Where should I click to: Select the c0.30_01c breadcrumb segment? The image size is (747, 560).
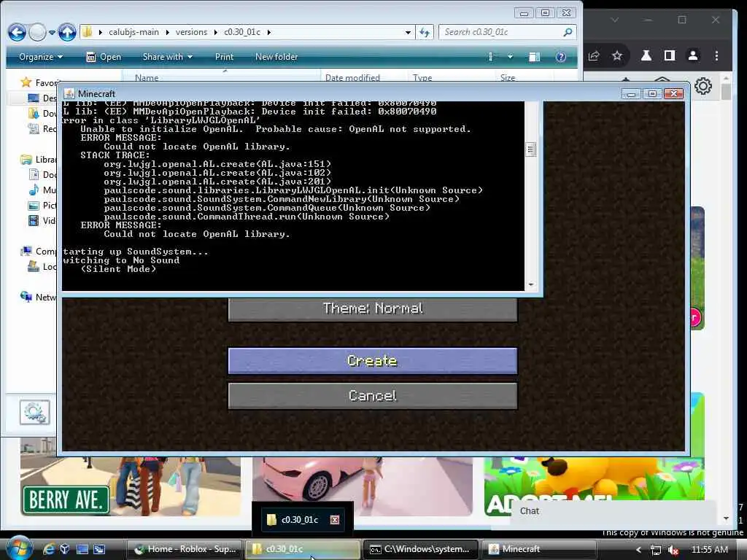[x=242, y=32]
